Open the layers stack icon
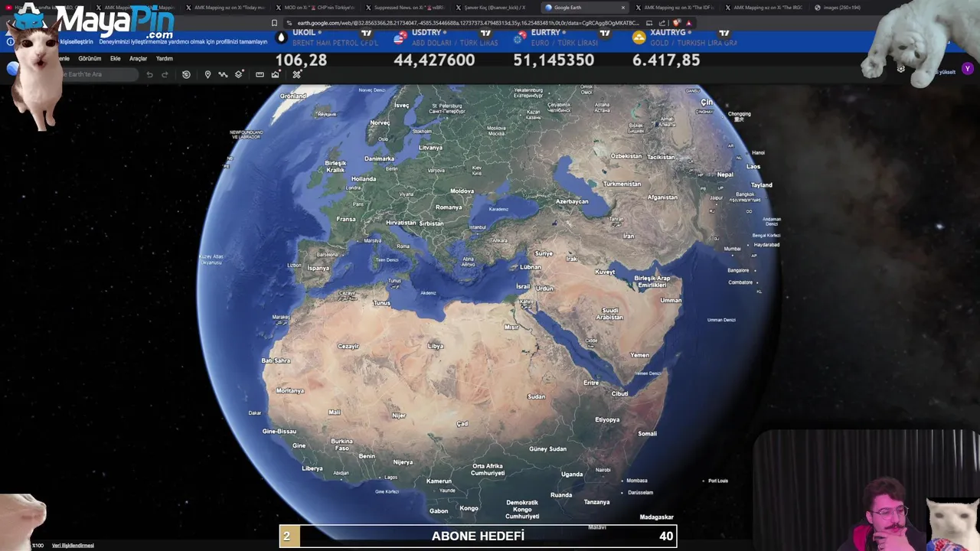Image resolution: width=980 pixels, height=551 pixels. click(x=239, y=74)
